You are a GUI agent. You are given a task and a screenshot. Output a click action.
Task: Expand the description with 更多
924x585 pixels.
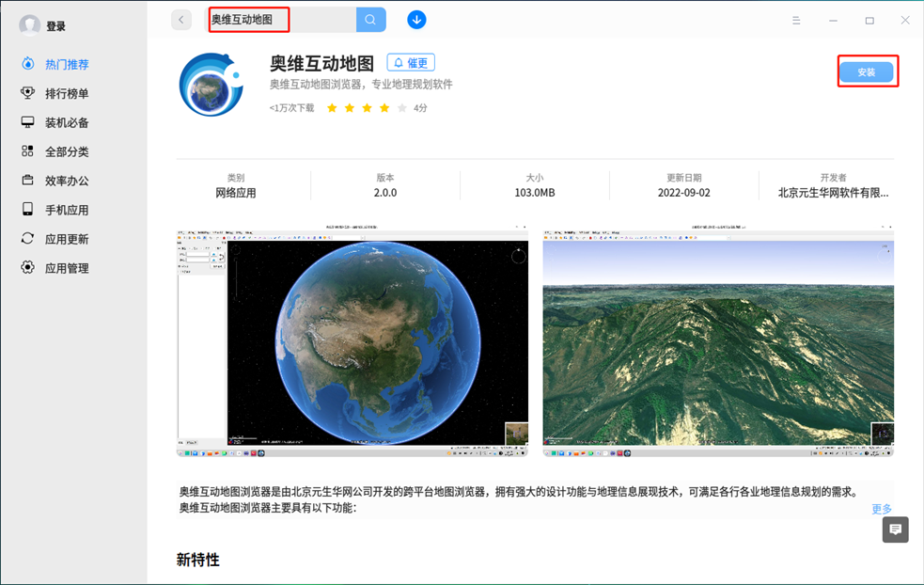(x=880, y=508)
